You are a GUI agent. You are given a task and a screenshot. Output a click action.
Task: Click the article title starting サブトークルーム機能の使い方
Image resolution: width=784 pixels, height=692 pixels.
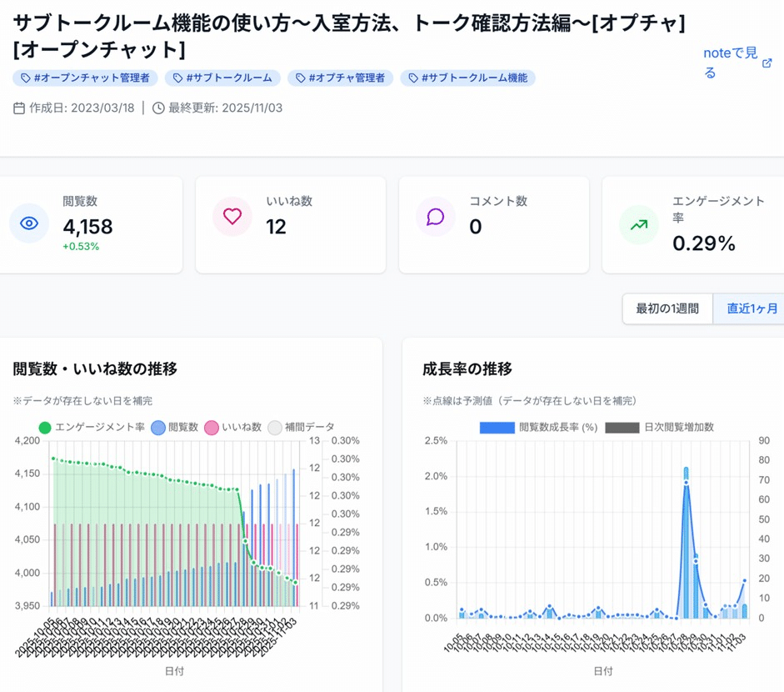(x=348, y=36)
